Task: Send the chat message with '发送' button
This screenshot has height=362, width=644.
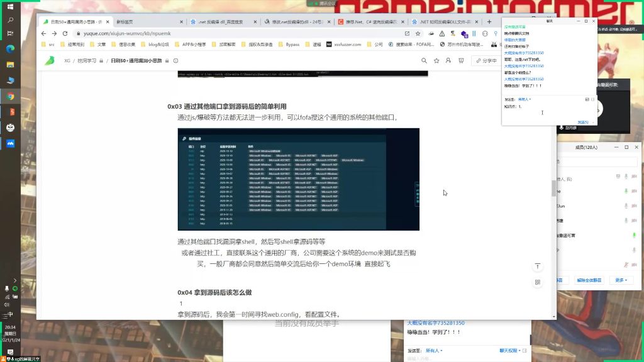Action: tap(583, 123)
